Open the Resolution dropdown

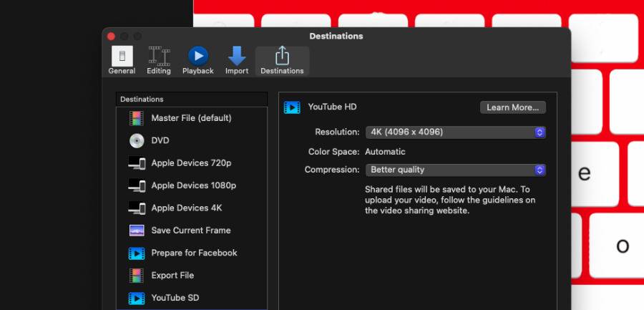(456, 132)
